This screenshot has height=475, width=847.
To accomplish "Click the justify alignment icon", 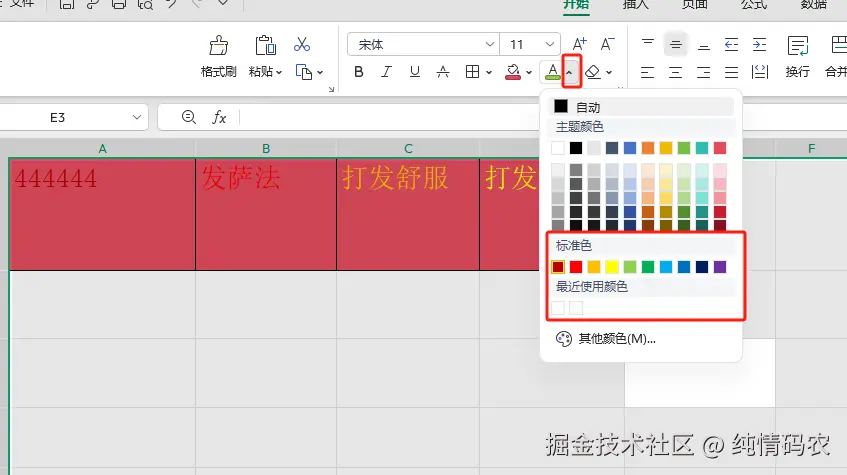I will [x=731, y=72].
